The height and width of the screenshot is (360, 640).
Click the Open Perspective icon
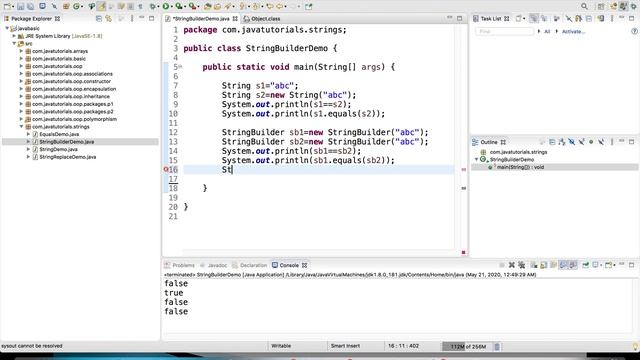click(x=601, y=7)
